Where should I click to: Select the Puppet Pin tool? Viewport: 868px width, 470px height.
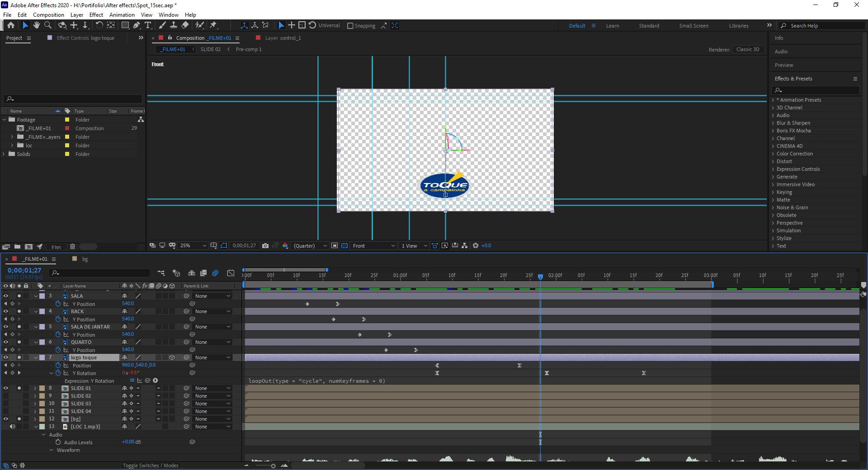(213, 25)
